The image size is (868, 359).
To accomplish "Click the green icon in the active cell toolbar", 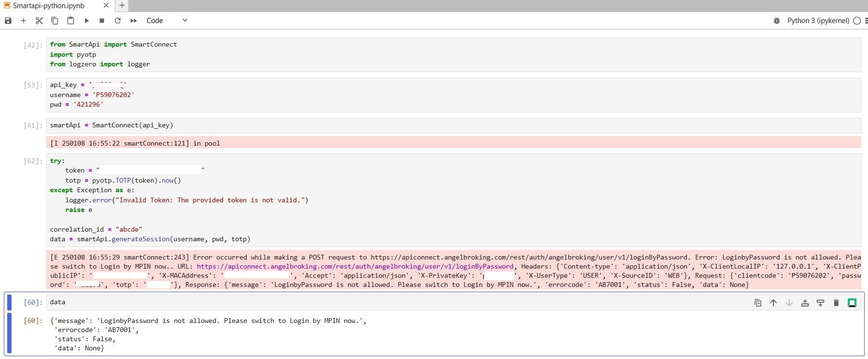I will click(852, 303).
